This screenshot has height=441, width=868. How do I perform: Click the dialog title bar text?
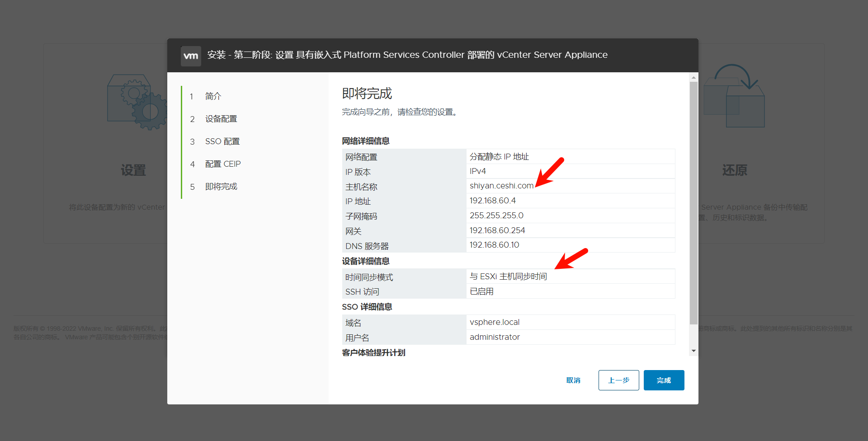(x=407, y=55)
